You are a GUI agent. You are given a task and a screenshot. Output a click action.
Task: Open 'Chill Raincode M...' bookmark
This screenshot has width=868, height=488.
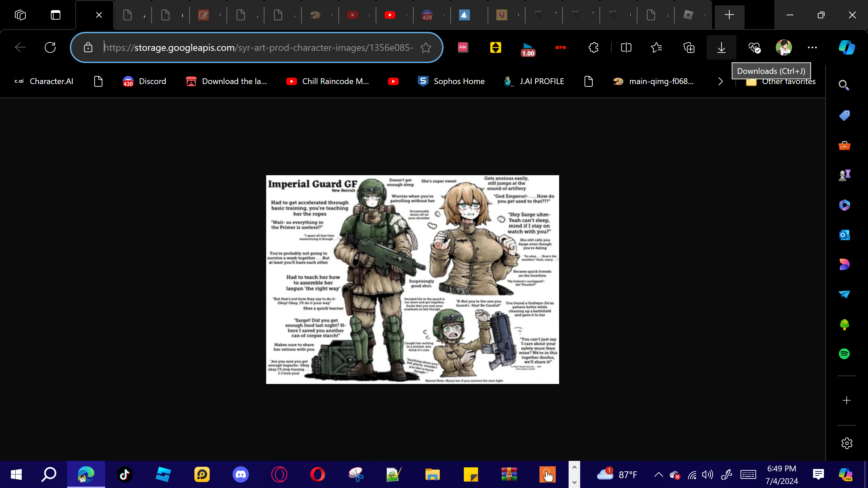(328, 81)
